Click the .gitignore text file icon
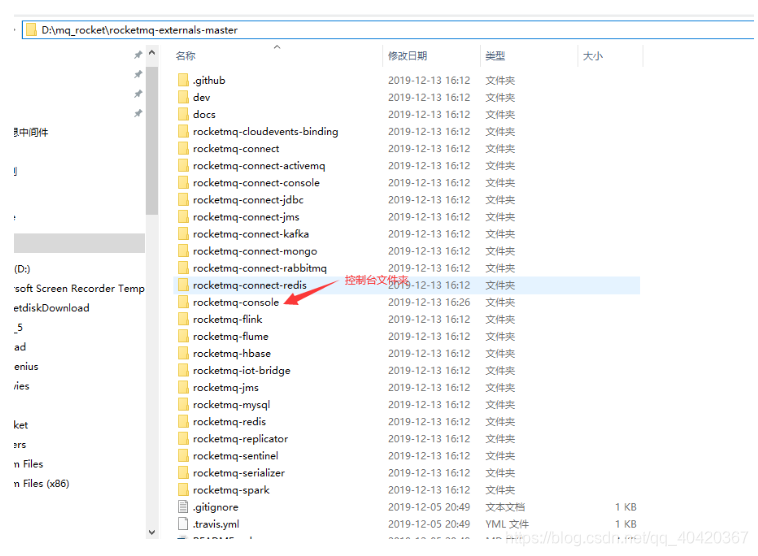 pos(183,507)
